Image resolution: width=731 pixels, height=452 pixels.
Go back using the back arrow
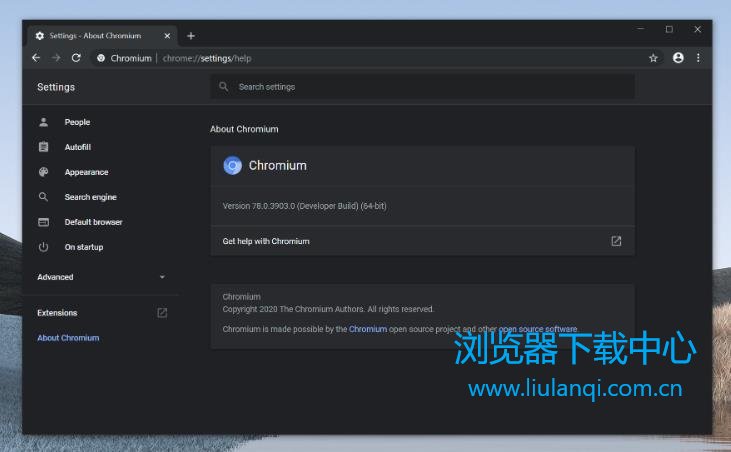pos(36,58)
